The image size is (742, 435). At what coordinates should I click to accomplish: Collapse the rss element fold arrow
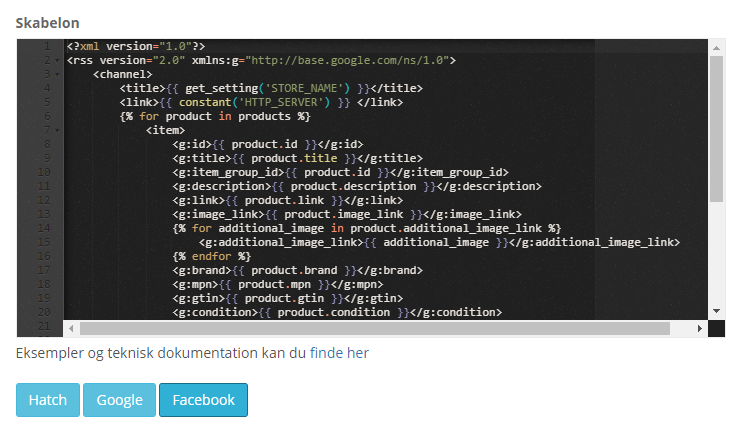[57, 61]
